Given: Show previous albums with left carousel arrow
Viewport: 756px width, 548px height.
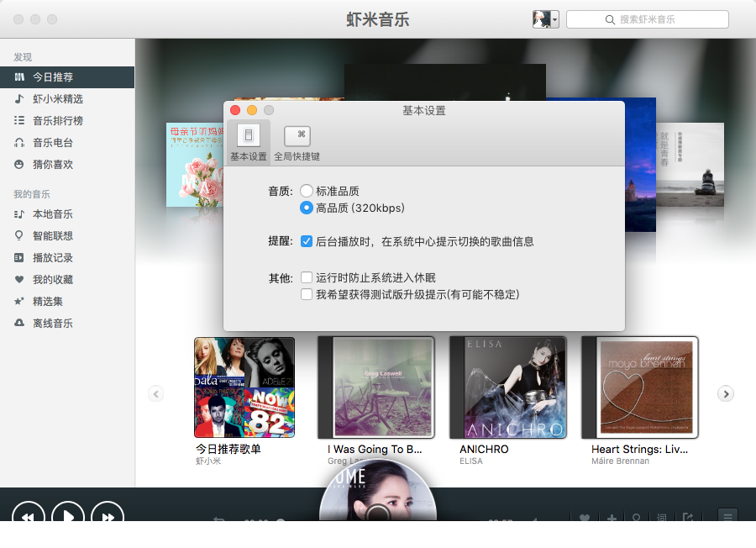Looking at the screenshot, I should coord(155,393).
